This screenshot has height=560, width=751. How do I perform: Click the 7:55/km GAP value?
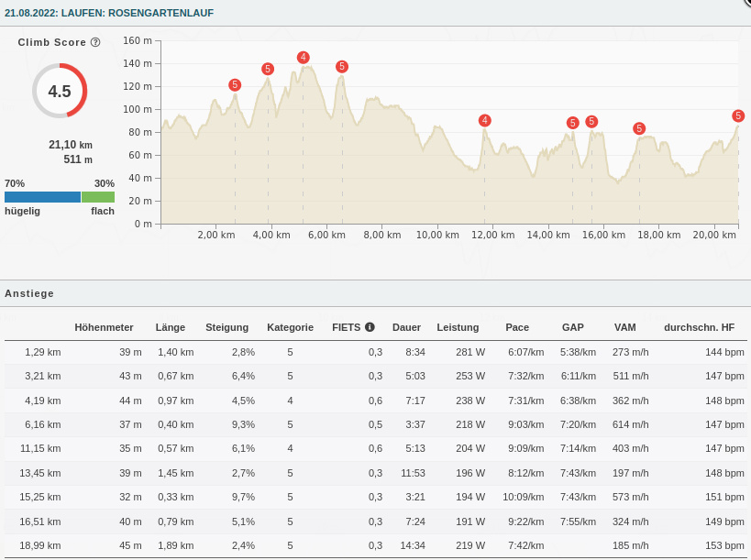[578, 522]
